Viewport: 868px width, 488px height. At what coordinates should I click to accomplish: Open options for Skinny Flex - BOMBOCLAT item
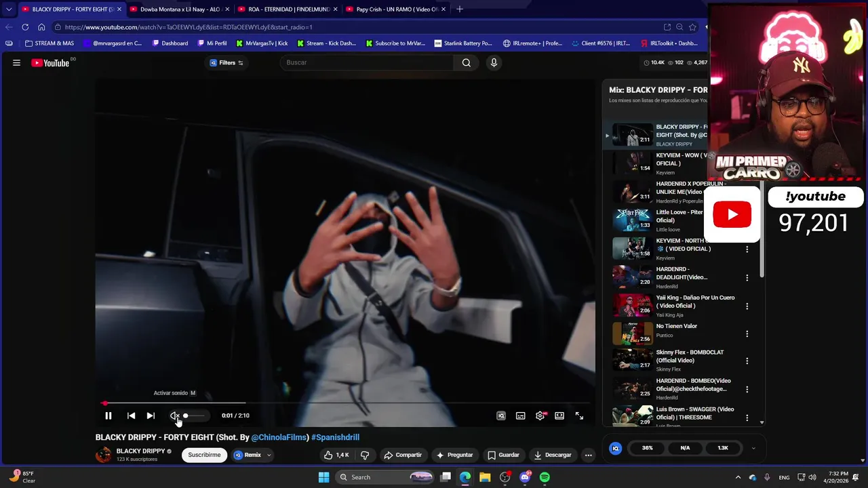point(747,361)
